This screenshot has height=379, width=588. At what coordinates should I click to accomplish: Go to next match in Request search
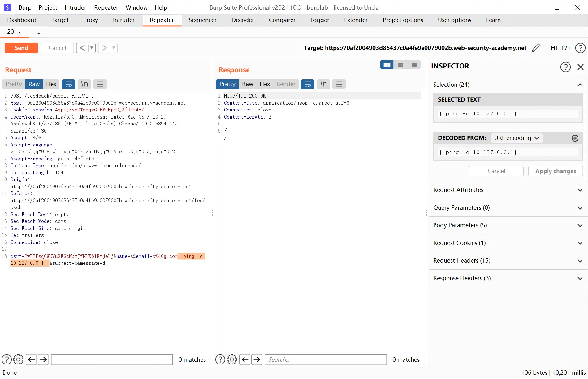tap(43, 359)
